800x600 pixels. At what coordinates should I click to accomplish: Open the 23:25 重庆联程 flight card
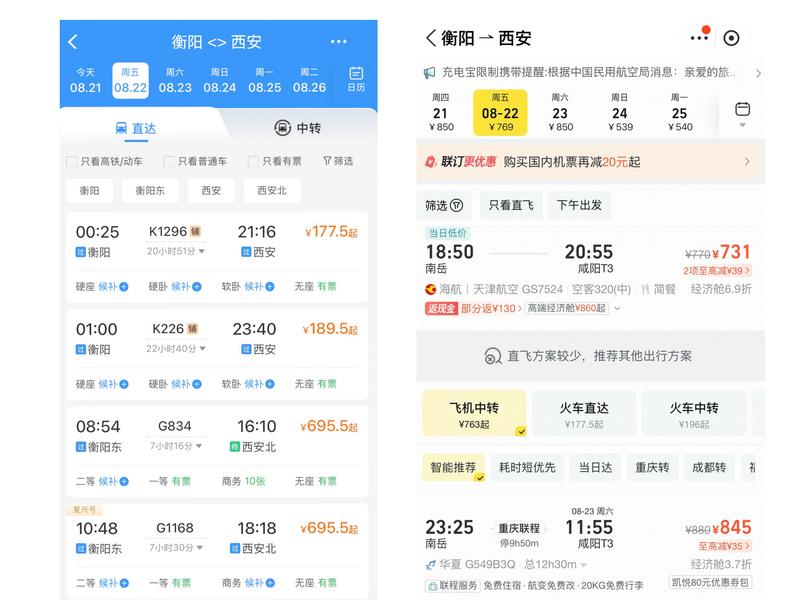(590, 548)
